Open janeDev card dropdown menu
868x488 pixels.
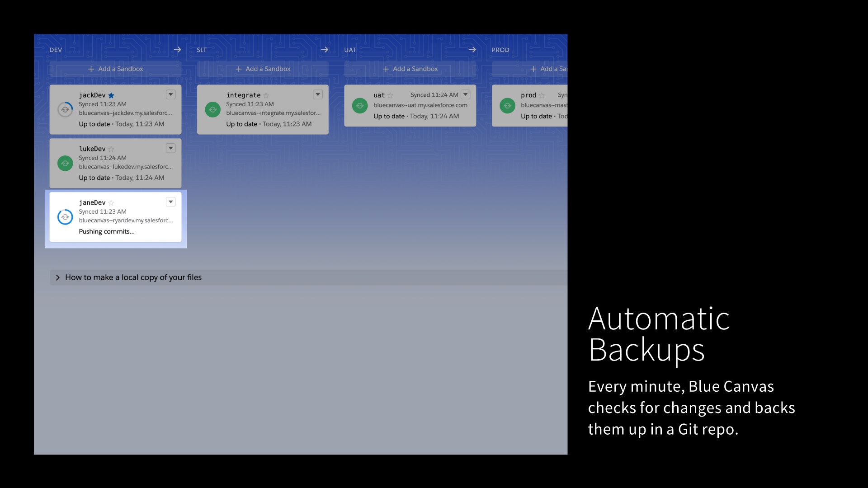coord(170,202)
